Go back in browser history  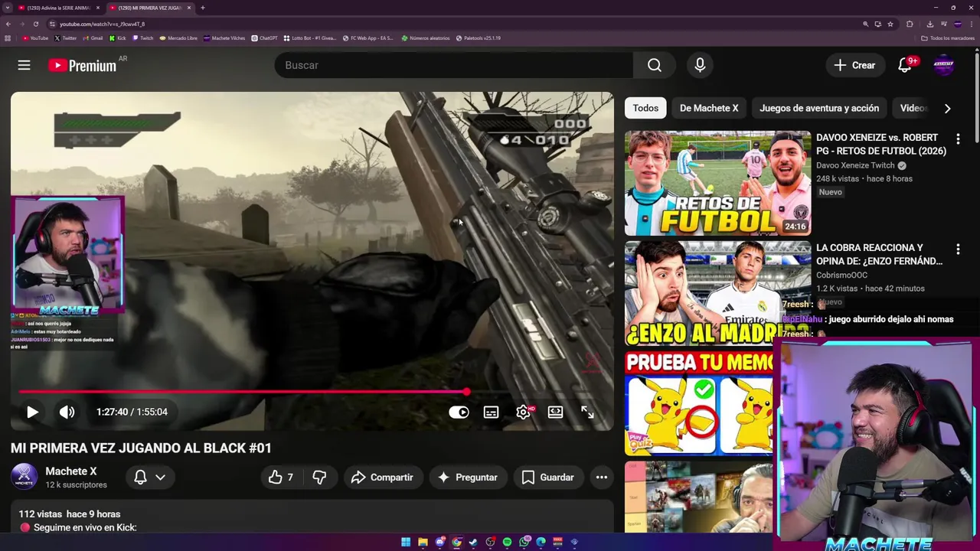point(8,24)
